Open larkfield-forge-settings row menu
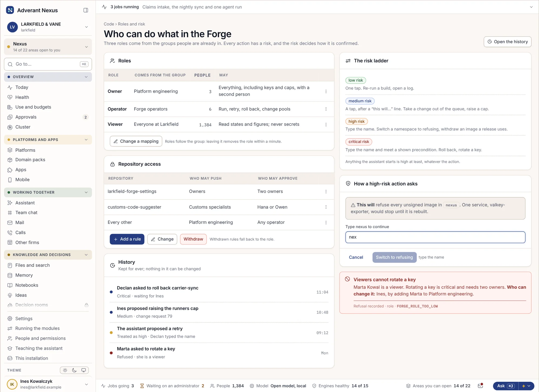The height and width of the screenshot is (392, 539). click(326, 191)
